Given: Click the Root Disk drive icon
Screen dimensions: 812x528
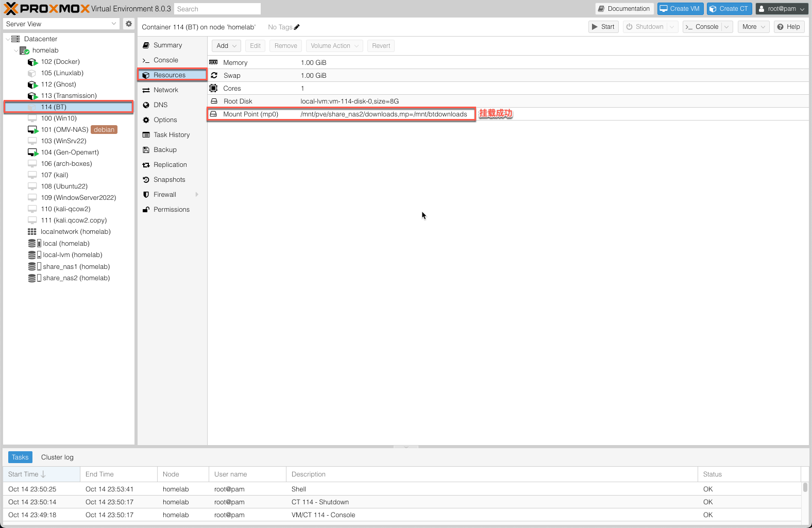Looking at the screenshot, I should 214,101.
